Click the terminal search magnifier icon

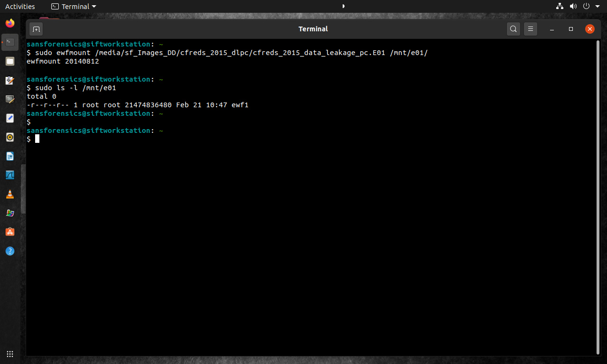click(513, 29)
